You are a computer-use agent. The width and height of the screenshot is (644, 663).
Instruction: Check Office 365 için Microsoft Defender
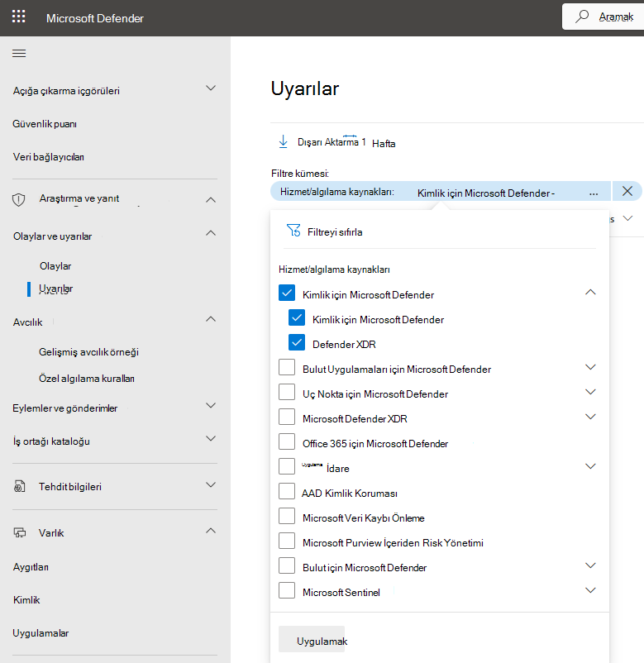[287, 441]
